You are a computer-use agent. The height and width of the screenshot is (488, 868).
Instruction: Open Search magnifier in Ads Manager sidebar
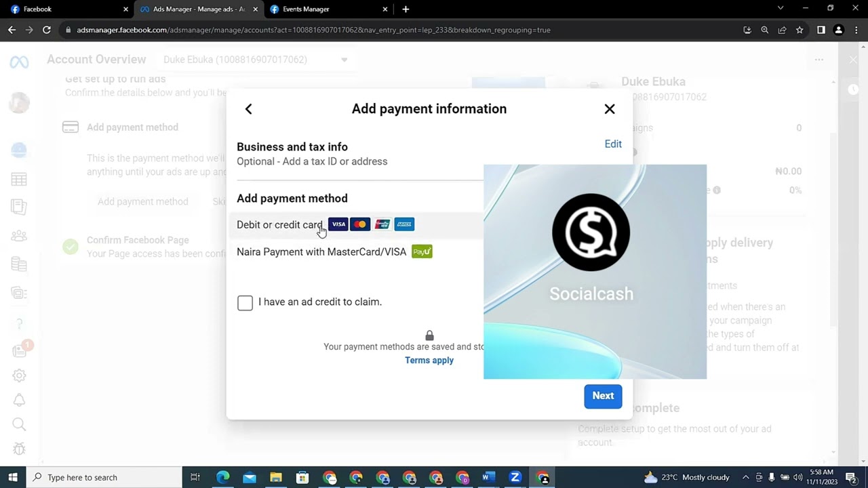[19, 424]
